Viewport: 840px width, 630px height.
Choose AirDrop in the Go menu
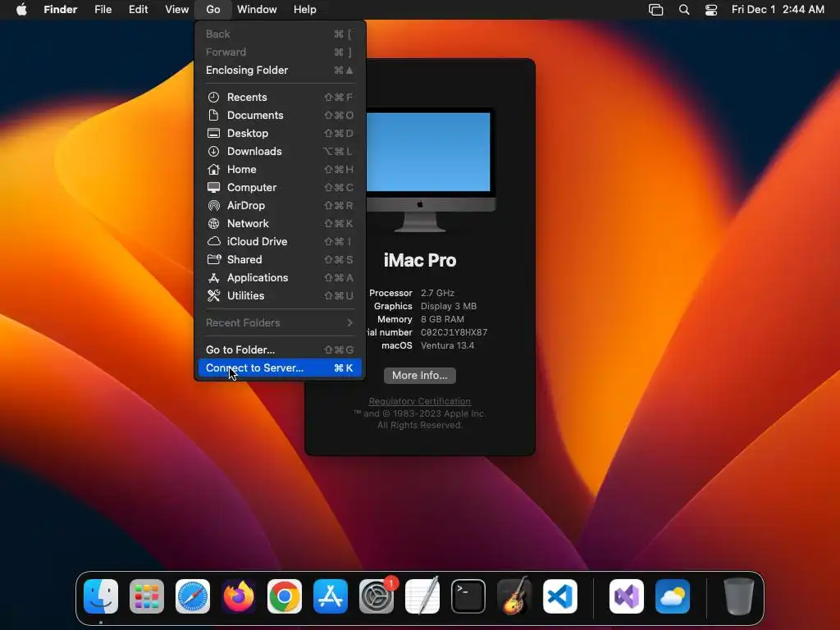click(280, 205)
